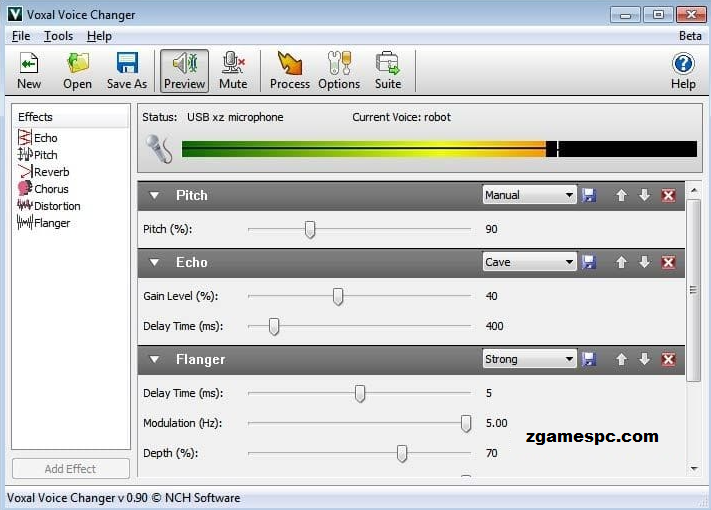Open the Flanger preset dropdown showing Strong

coord(530,359)
